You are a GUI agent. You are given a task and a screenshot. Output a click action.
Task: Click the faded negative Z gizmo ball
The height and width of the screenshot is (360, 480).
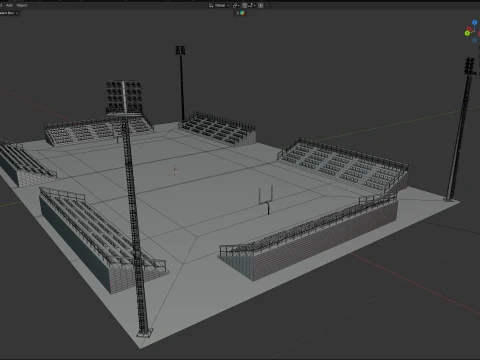475,40
